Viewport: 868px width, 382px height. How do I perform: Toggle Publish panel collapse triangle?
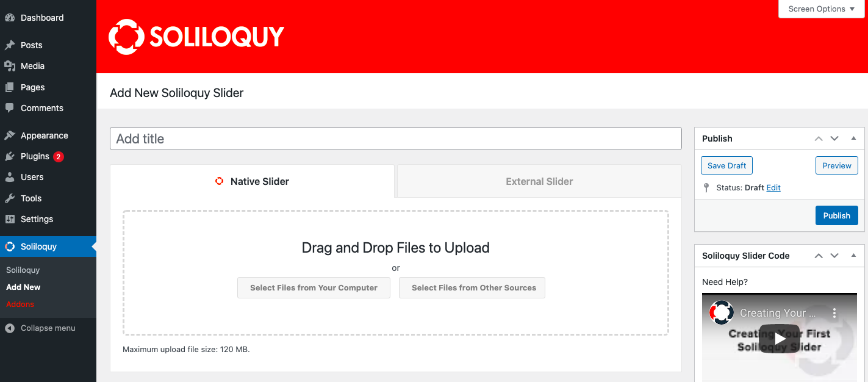click(853, 139)
